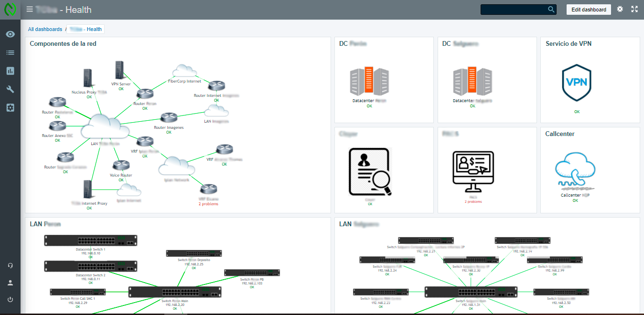644x315 pixels.
Task: Open Monitoring via the eye sidebar icon
Action: [10, 34]
